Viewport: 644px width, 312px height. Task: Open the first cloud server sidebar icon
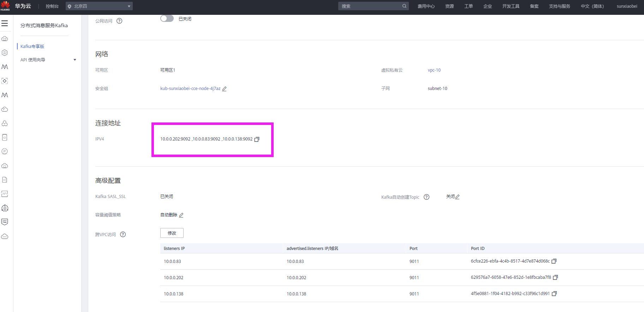tap(5, 38)
